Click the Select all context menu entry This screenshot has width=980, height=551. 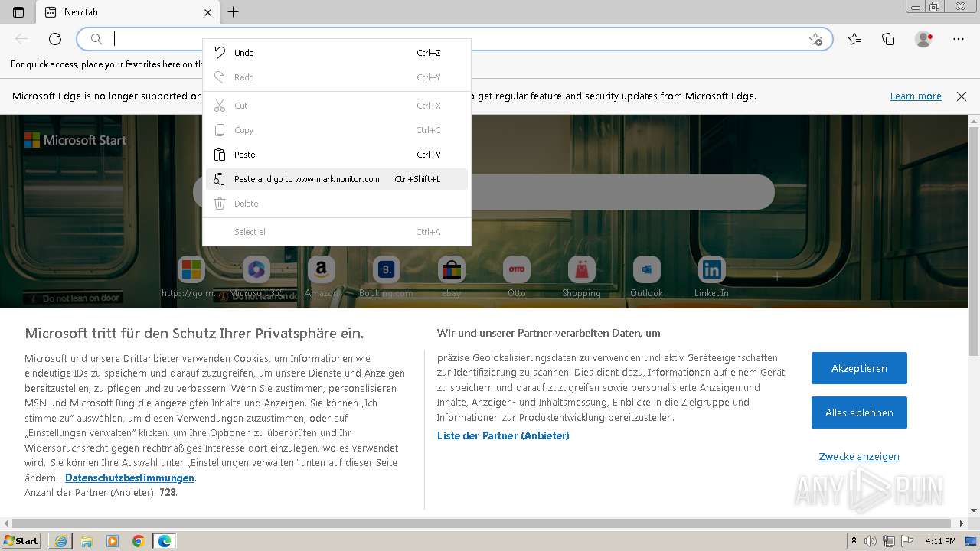click(337, 232)
